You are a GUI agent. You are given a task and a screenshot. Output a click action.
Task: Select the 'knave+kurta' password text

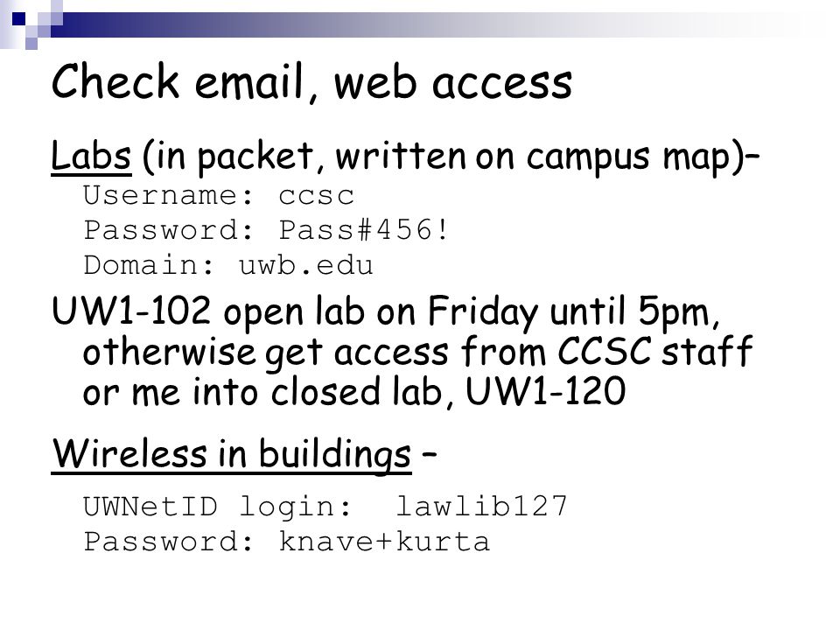point(384,542)
